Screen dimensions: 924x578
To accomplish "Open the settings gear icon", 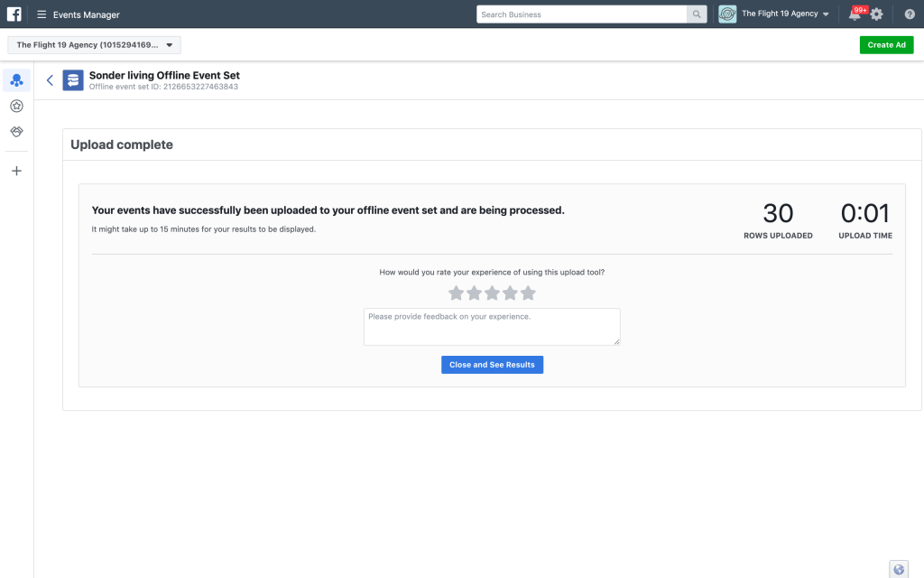I will (x=876, y=14).
